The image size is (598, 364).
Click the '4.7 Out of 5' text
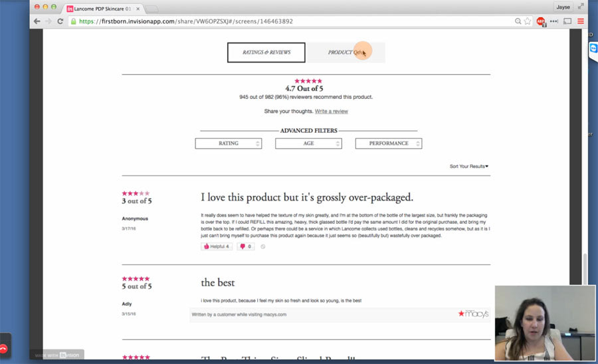point(304,88)
